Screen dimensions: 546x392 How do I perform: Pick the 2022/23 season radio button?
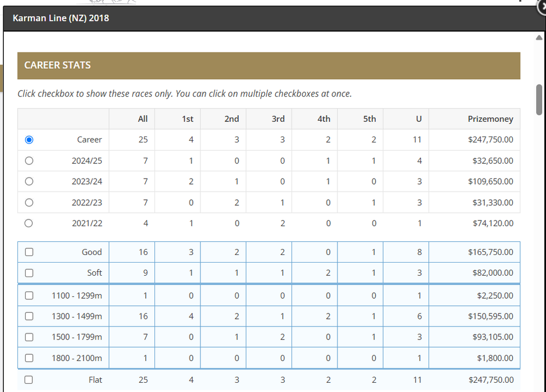[29, 202]
